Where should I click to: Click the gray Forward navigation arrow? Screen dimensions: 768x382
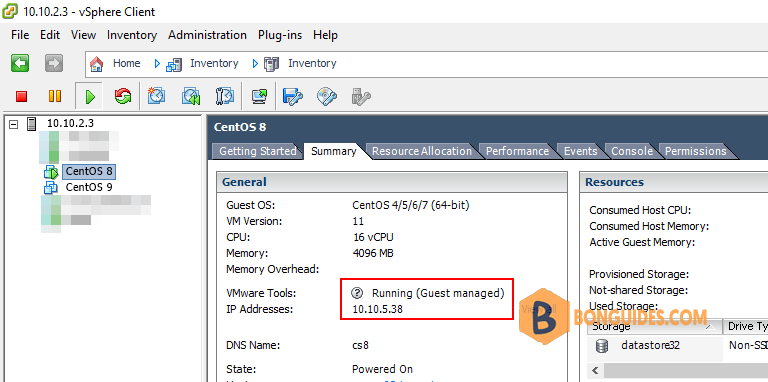54,63
